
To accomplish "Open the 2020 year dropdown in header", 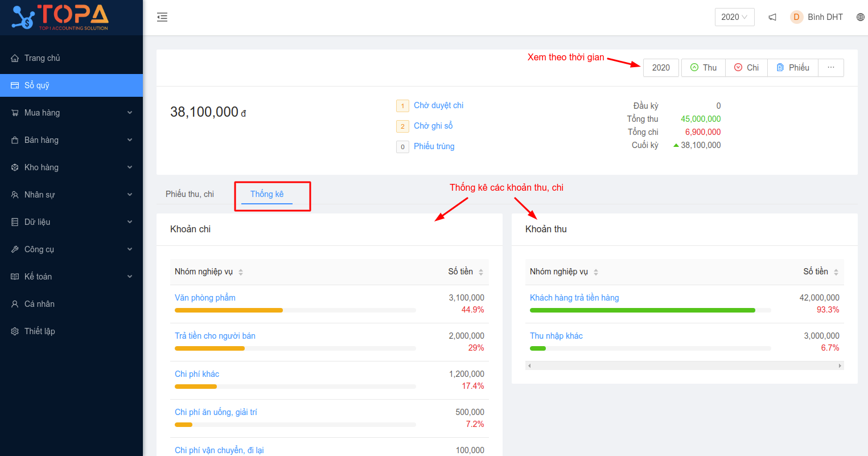I will (734, 17).
